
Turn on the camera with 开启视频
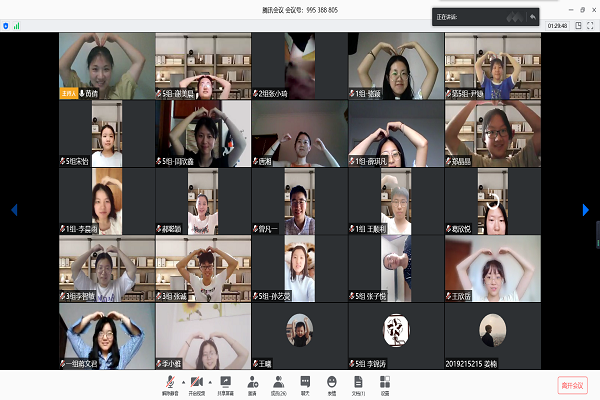(x=196, y=381)
